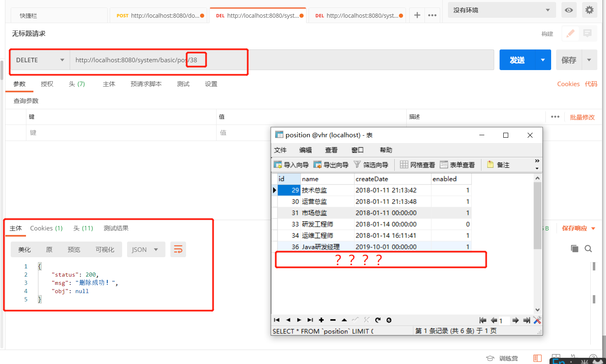
Task: Open query params three-dot options
Action: [555, 117]
